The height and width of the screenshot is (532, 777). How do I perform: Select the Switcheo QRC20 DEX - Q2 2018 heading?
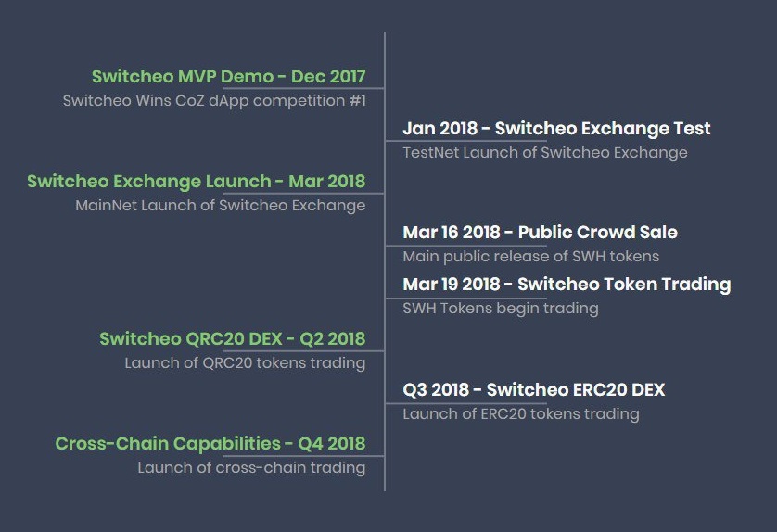click(233, 339)
